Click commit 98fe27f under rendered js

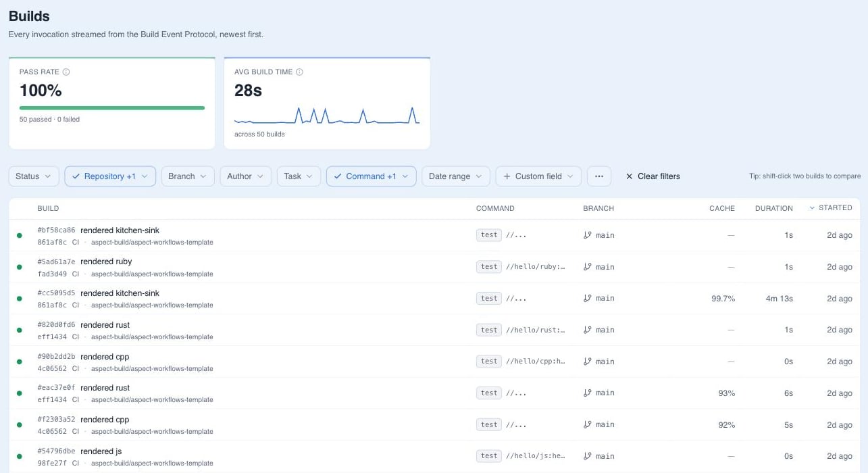coord(52,463)
